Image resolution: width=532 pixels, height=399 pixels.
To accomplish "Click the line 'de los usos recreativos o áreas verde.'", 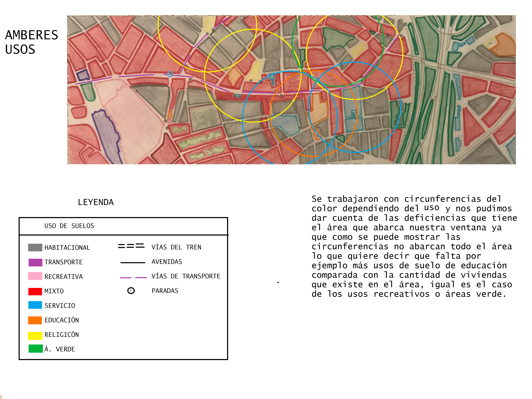I will click(x=409, y=294).
